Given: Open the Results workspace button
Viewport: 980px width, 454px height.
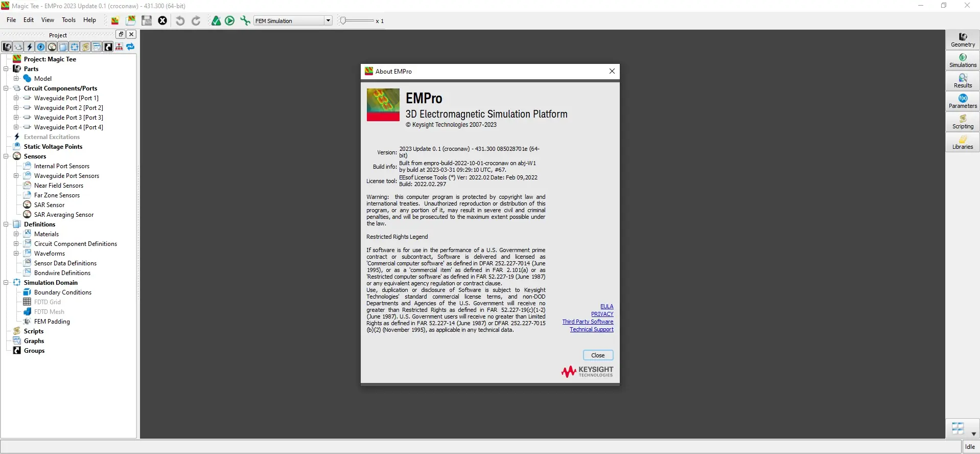Looking at the screenshot, I should 963,81.
